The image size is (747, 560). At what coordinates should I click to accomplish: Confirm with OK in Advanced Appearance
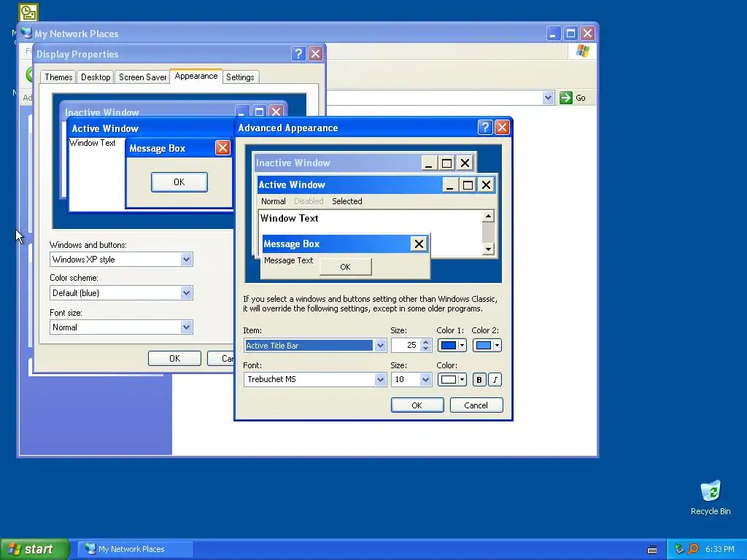click(417, 405)
